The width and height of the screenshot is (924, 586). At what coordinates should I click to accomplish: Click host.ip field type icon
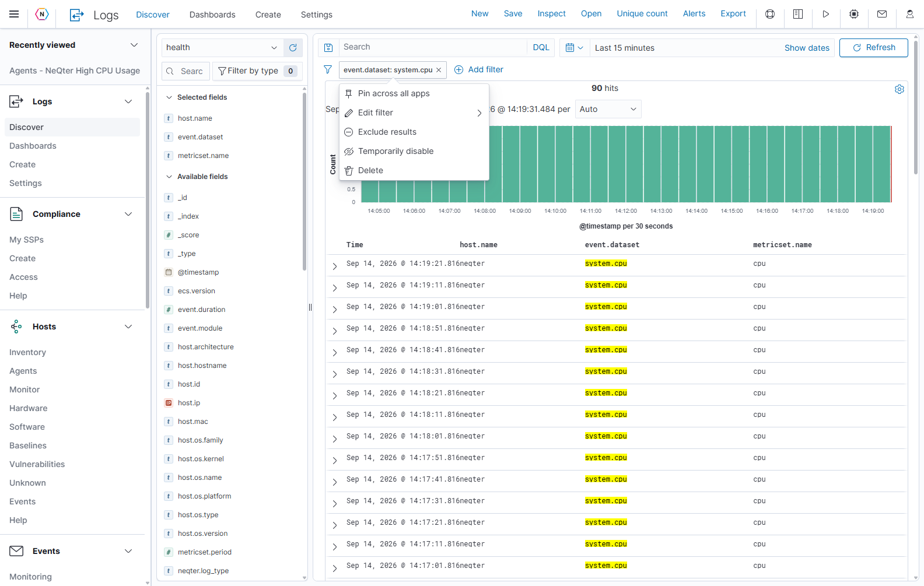[169, 403]
